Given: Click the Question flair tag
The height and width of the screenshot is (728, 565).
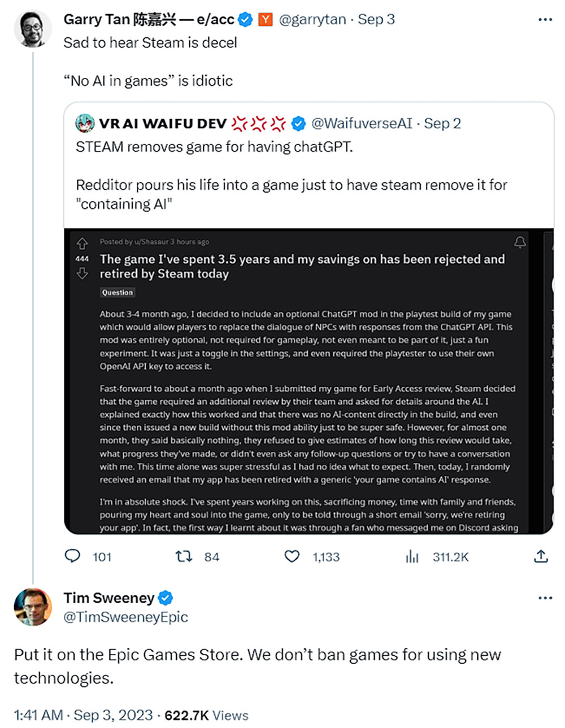Looking at the screenshot, I should click(x=118, y=293).
